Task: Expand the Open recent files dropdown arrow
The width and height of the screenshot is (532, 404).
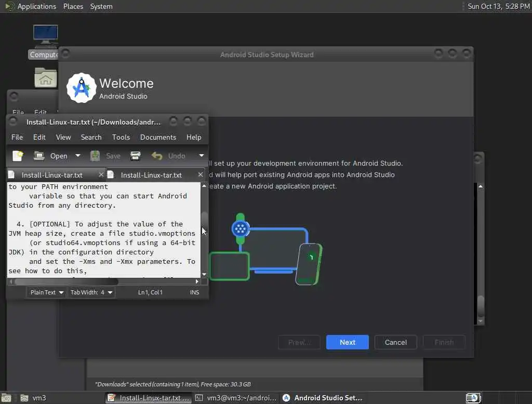Action: tap(78, 156)
